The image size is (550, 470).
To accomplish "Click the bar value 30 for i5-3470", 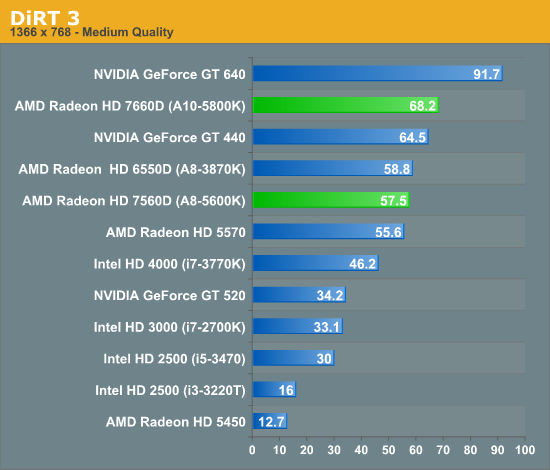I will pos(324,359).
